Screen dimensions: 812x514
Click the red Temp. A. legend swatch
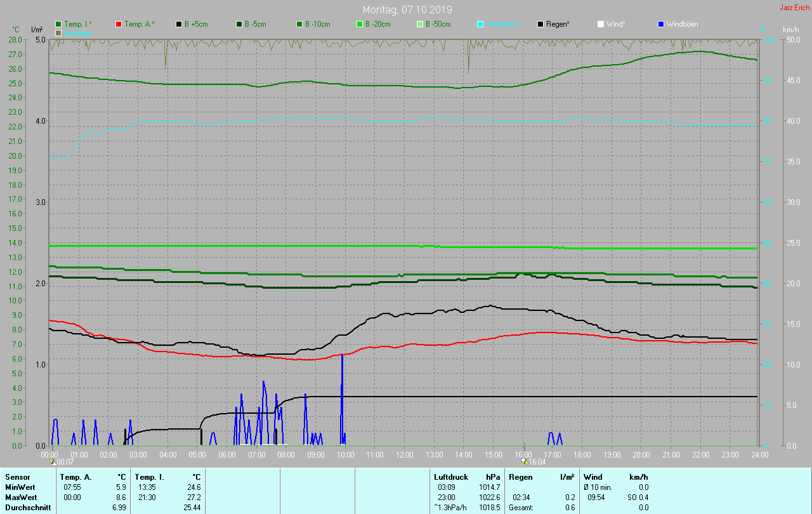point(119,24)
